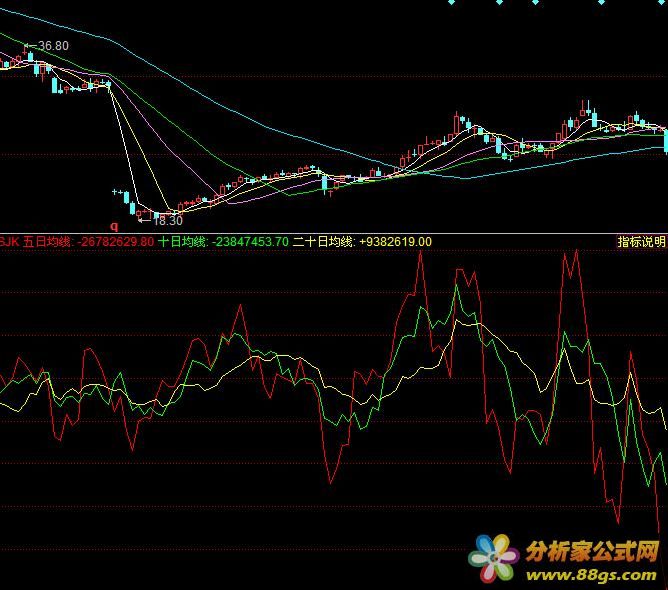Image resolution: width=668 pixels, height=590 pixels.
Task: Select the 十日均线 -23847453.70 readout
Action: click(223, 242)
